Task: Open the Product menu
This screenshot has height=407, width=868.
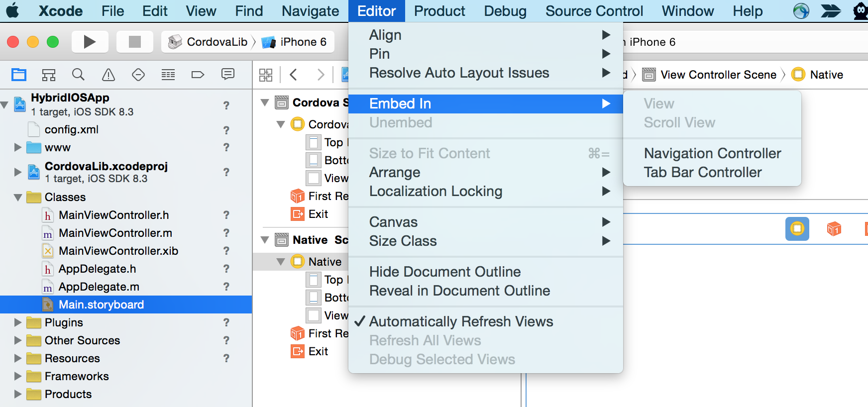Action: (439, 11)
